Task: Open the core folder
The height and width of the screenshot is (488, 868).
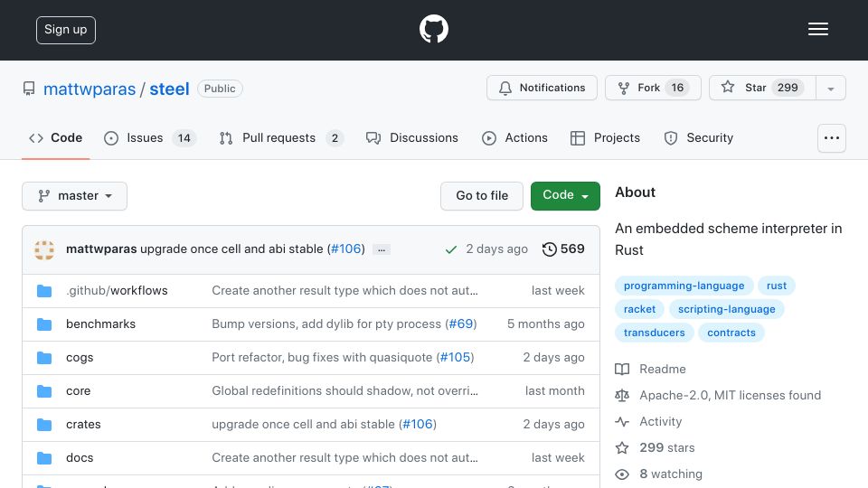Action: (x=78, y=391)
